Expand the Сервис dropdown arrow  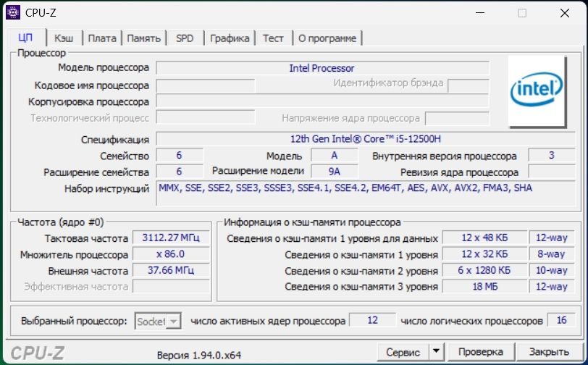click(x=436, y=351)
